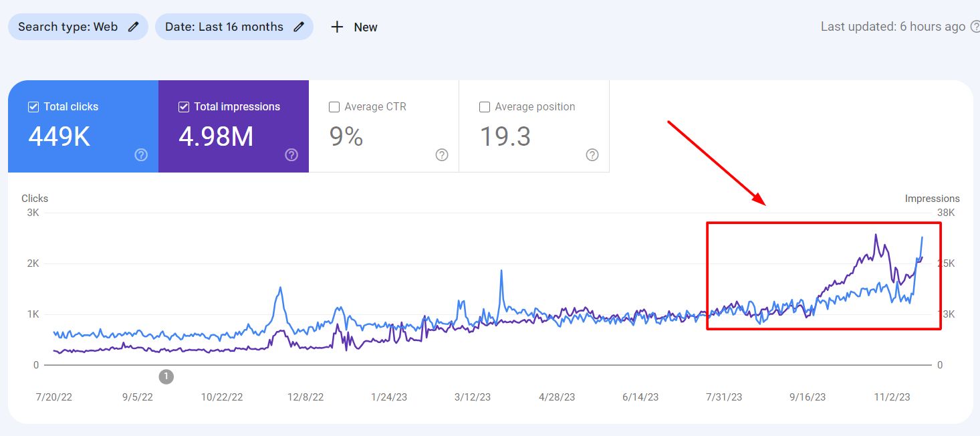
Task: Open the chart annotation marker labeled 1
Action: pos(166,376)
